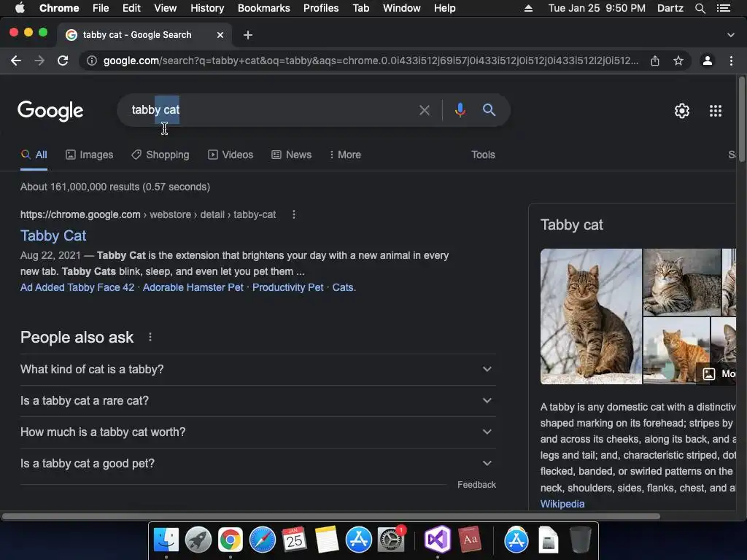Open System Preferences from the Dock

[391, 540]
